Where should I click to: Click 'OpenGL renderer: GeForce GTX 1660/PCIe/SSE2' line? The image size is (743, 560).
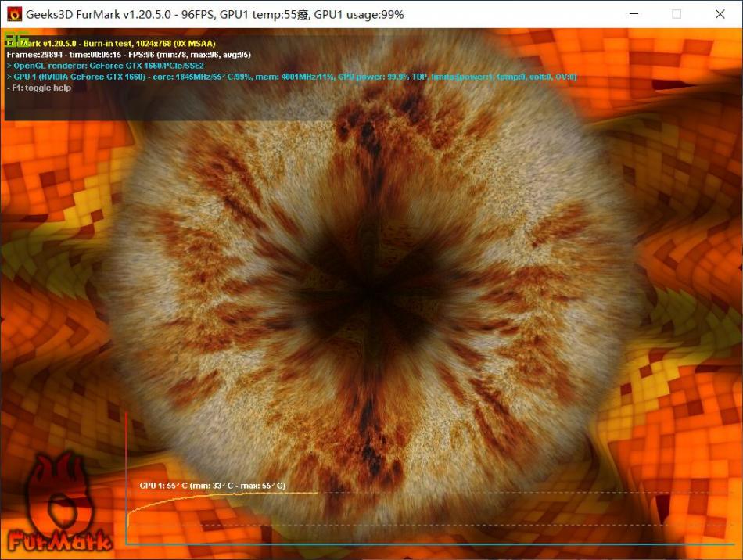click(106, 66)
